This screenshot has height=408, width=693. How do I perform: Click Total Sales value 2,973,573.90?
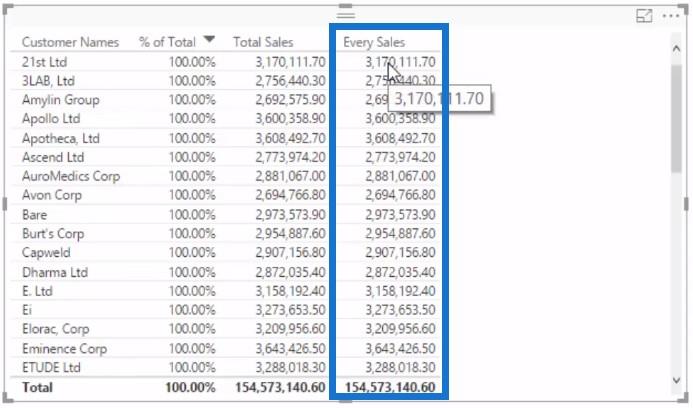point(290,215)
